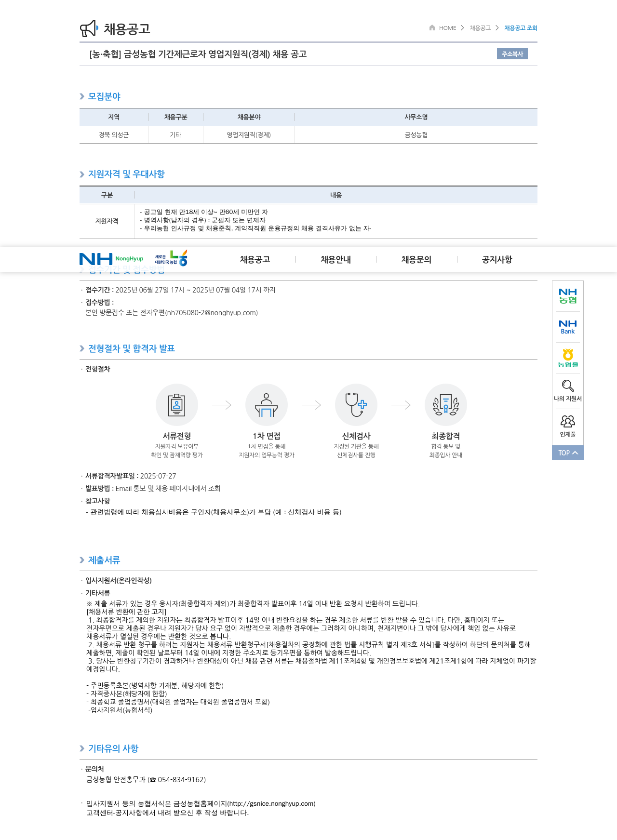
Task: Click the 최종합격 laurel icon
Action: 446,405
